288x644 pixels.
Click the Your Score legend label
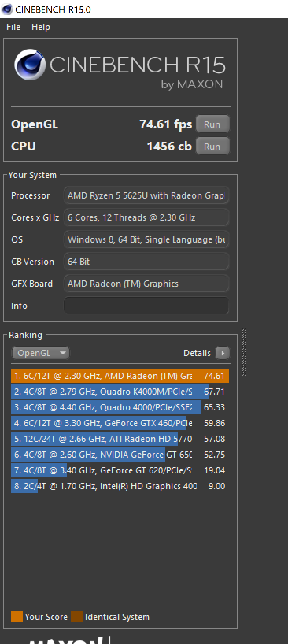(46, 617)
